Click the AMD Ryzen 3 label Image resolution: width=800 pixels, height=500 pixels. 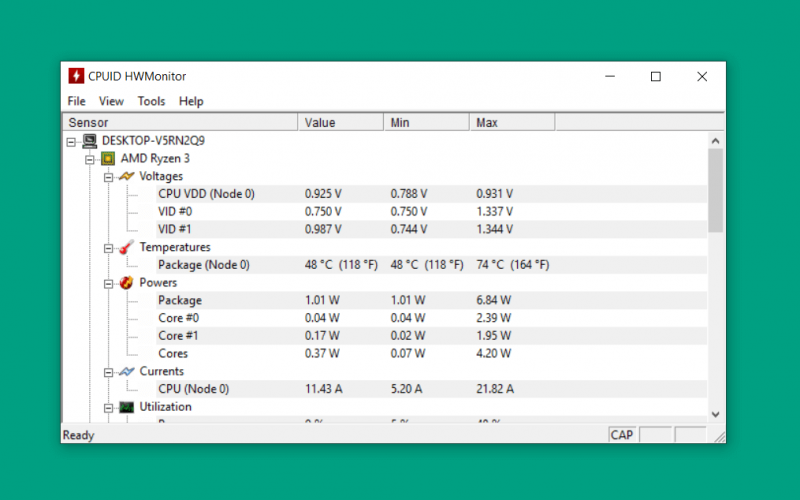[155, 159]
